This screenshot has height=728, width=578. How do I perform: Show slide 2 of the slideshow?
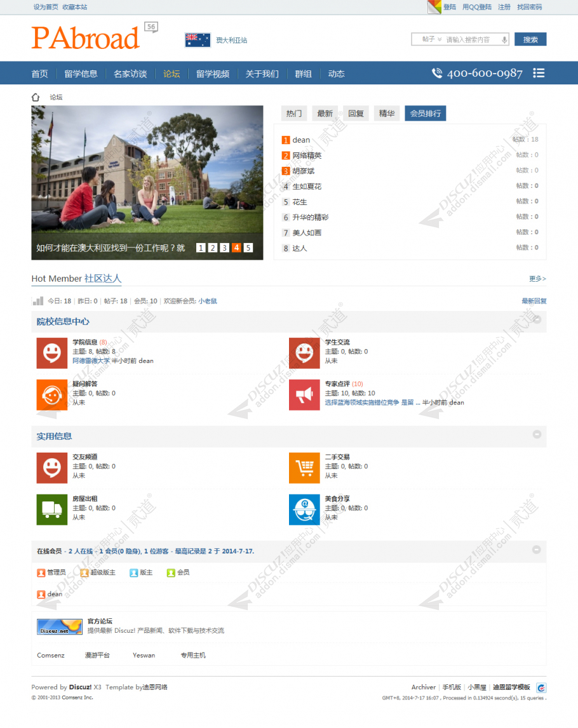coord(213,248)
